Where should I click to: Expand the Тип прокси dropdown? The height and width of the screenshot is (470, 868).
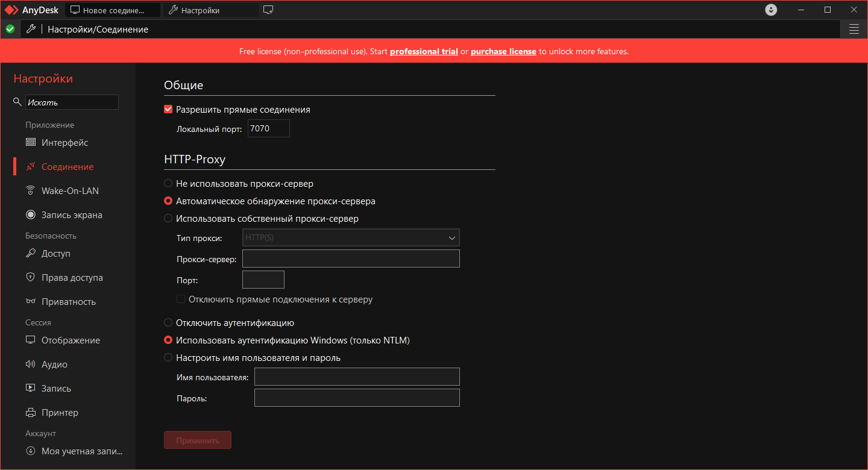(351, 237)
